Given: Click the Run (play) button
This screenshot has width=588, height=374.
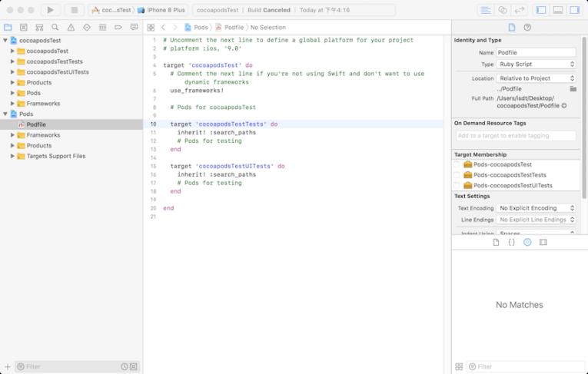Looking at the screenshot, I should [50, 10].
